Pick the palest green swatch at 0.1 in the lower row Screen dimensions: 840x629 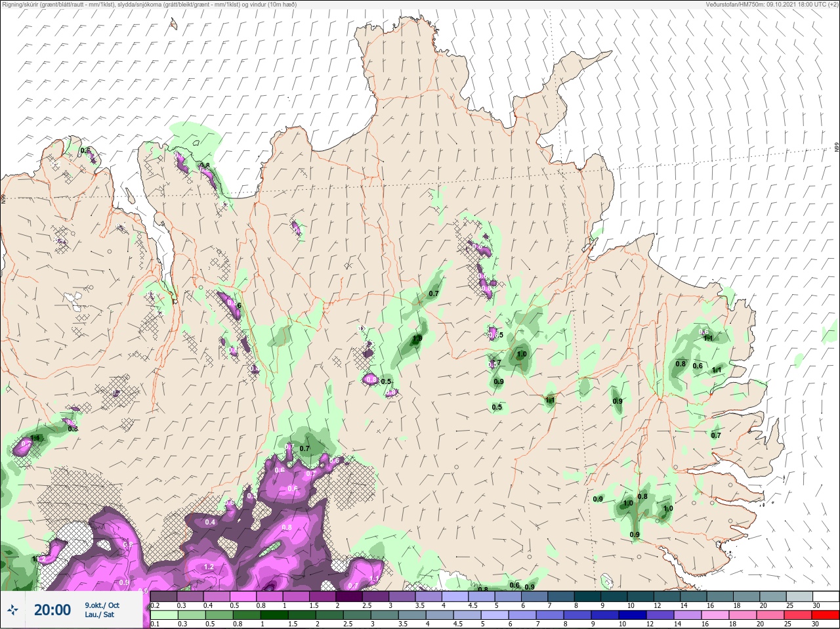[x=163, y=615]
